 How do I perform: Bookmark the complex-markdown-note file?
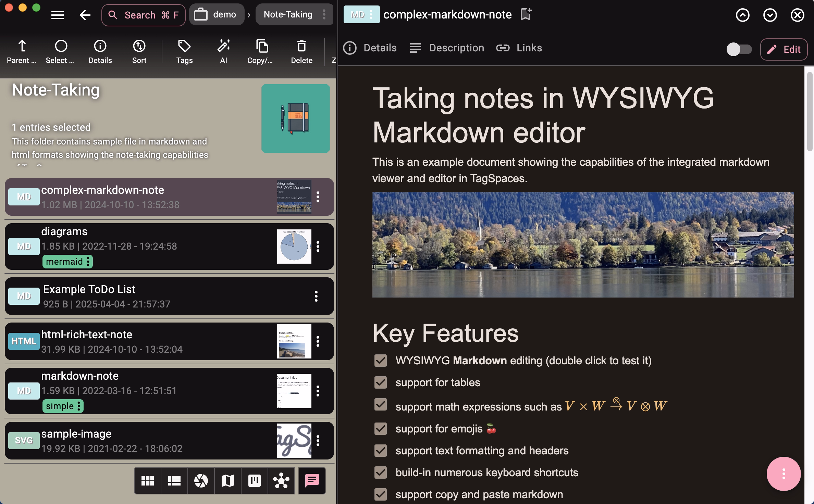click(x=526, y=15)
